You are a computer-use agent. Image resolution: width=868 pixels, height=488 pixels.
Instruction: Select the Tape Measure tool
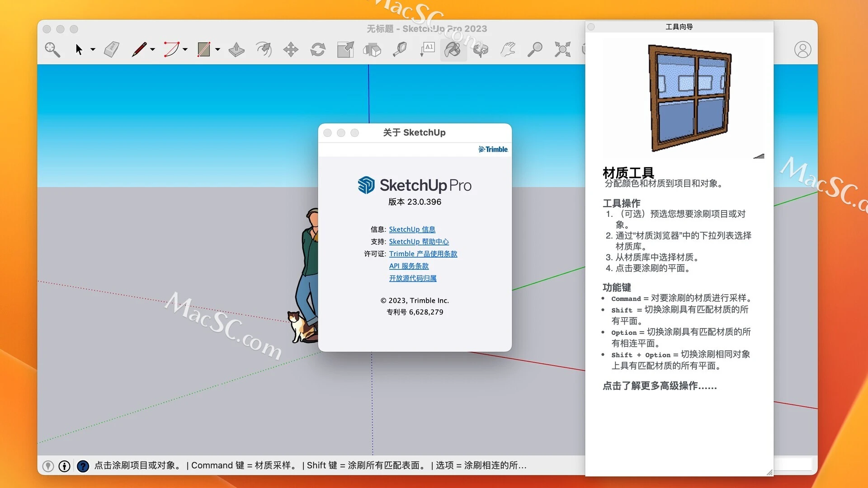400,50
